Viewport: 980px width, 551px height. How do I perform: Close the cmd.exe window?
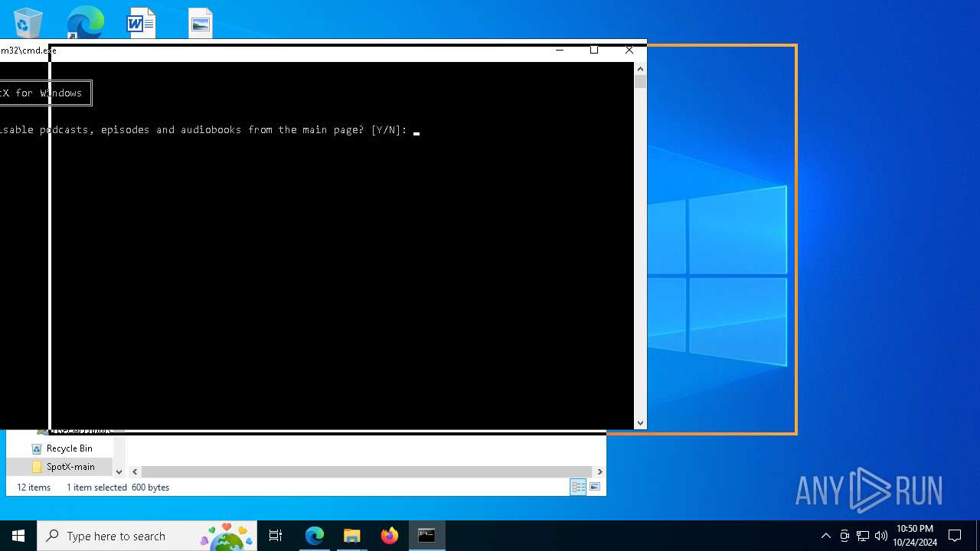(629, 50)
